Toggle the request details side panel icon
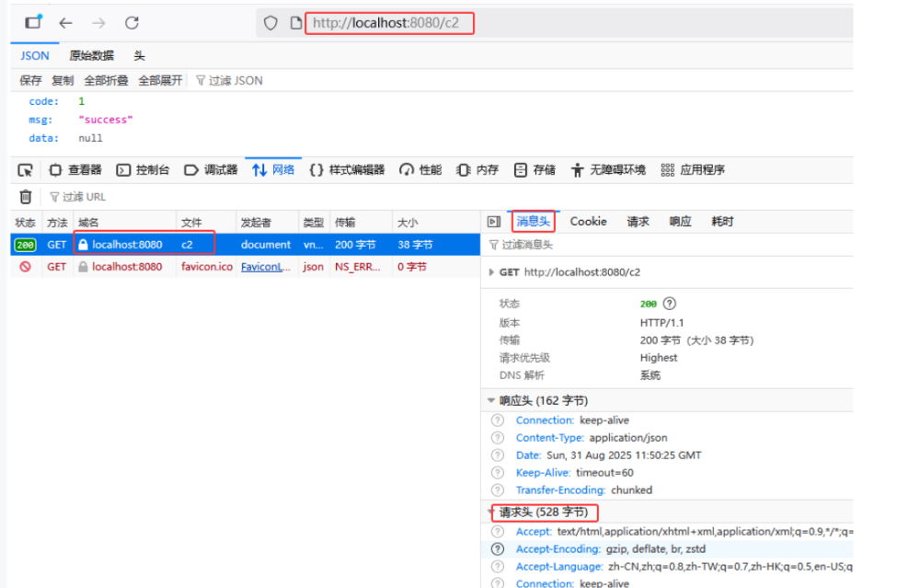This screenshot has height=588, width=909. 493,222
